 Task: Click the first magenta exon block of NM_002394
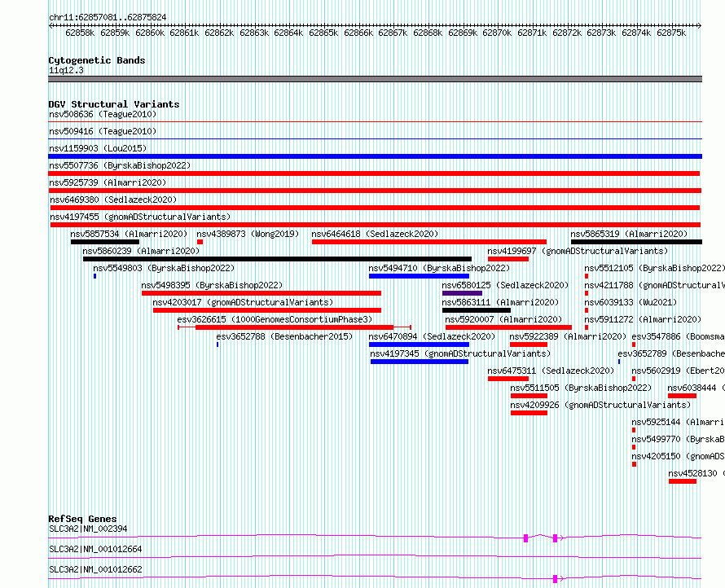[x=525, y=538]
